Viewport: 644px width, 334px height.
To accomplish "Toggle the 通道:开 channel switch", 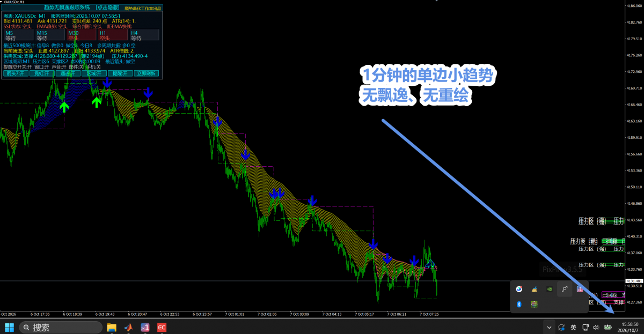I will (x=68, y=73).
